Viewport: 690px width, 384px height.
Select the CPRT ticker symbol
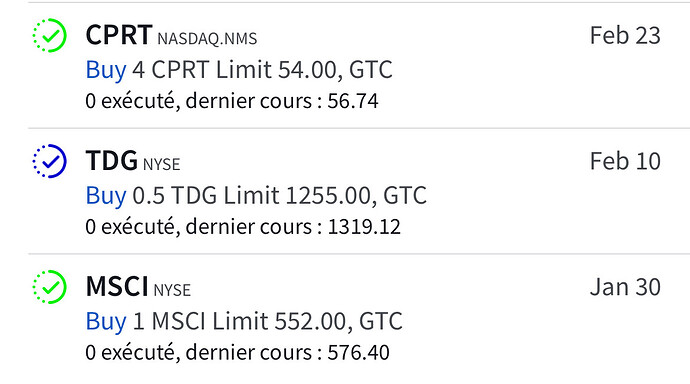pyautogui.click(x=119, y=35)
